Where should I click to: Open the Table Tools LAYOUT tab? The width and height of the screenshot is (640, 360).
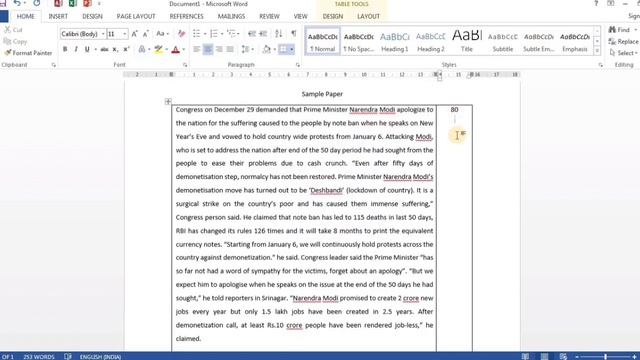point(368,16)
